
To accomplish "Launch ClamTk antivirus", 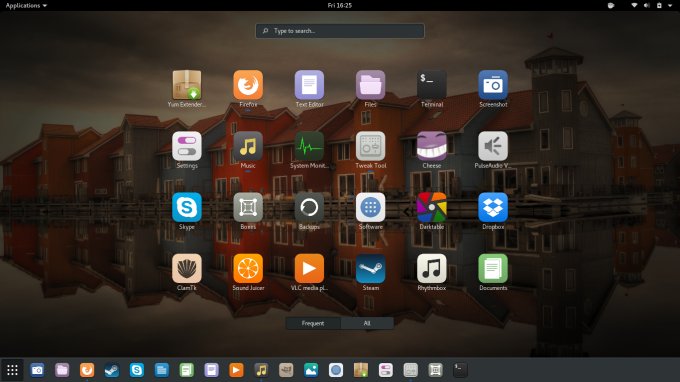I will click(187, 268).
